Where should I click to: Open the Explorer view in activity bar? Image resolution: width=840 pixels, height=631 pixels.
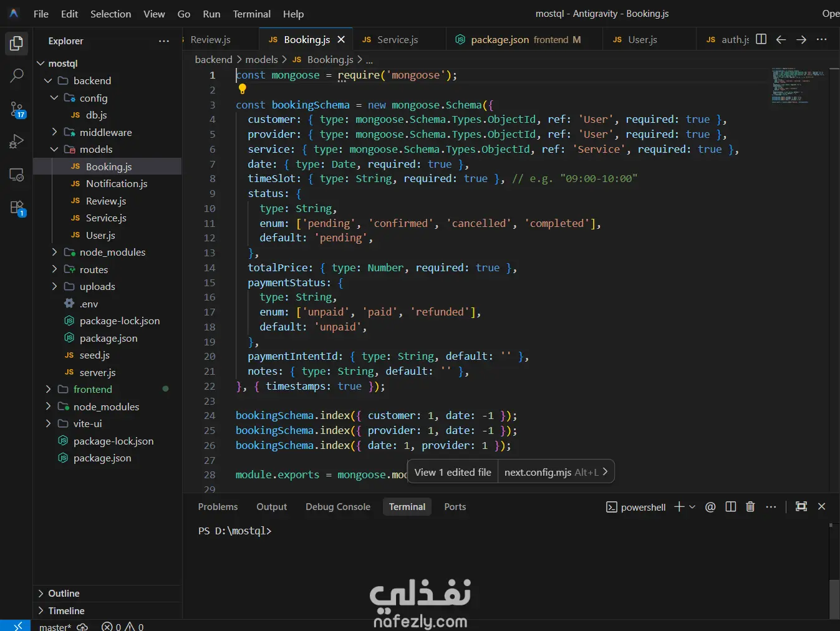(x=17, y=44)
